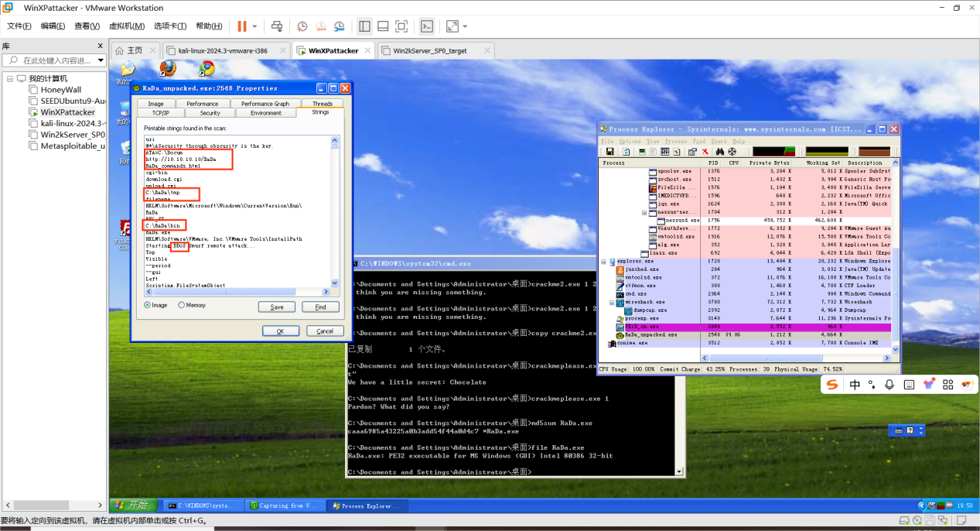Click OK in the Properties dialog
The width and height of the screenshot is (980, 531).
click(x=280, y=331)
